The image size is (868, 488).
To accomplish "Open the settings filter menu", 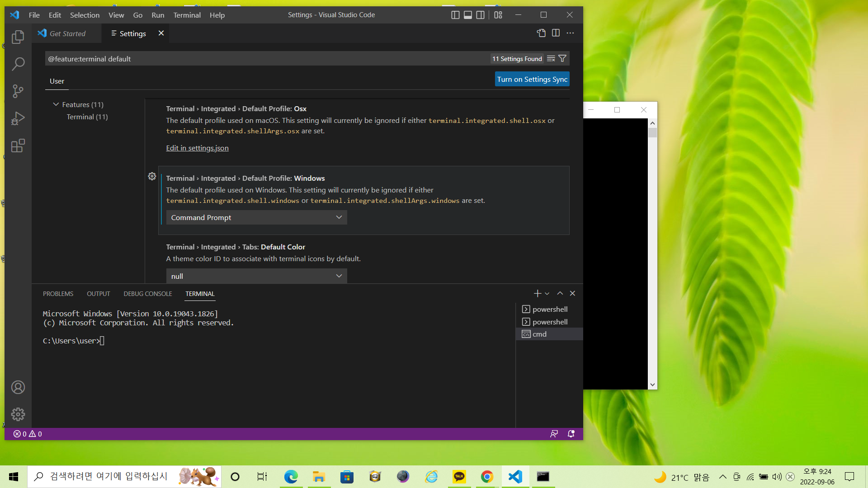I will [562, 59].
